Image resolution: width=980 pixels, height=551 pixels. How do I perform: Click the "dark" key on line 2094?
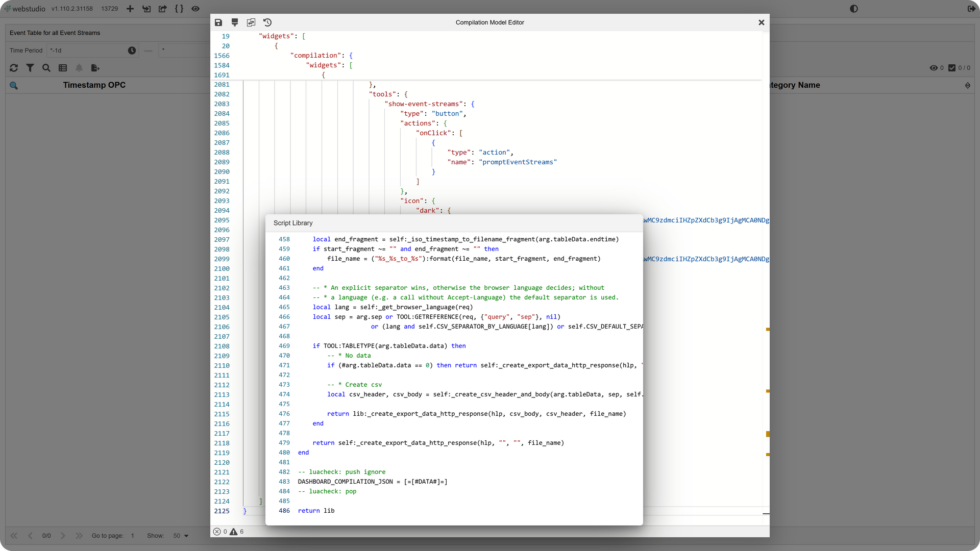click(x=428, y=211)
